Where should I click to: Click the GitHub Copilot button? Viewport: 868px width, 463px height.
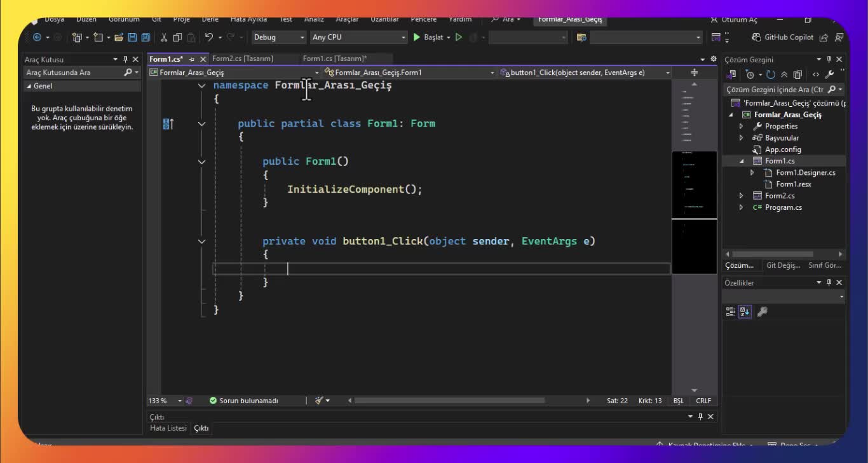click(x=782, y=38)
